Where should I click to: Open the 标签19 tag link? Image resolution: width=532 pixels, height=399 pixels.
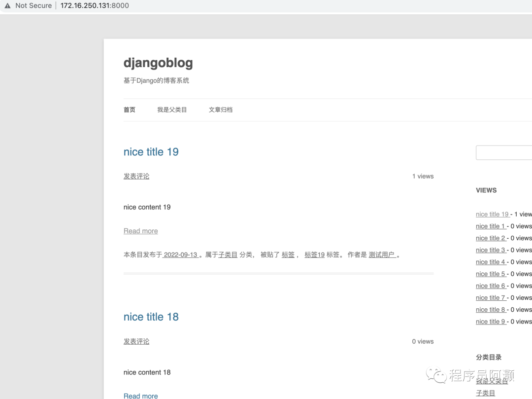(x=314, y=254)
